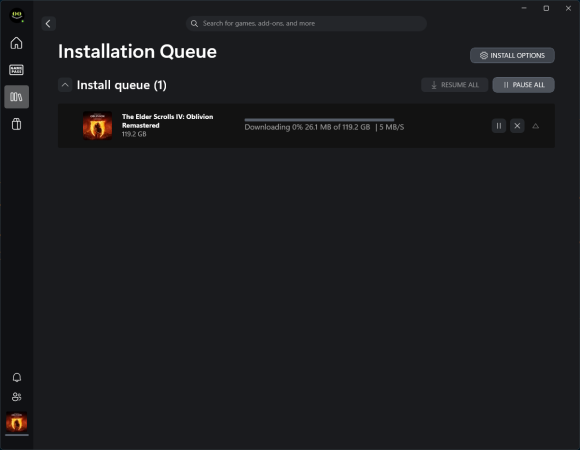Viewport: 580px width, 450px height.
Task: Click the Pause All button
Action: (x=523, y=85)
